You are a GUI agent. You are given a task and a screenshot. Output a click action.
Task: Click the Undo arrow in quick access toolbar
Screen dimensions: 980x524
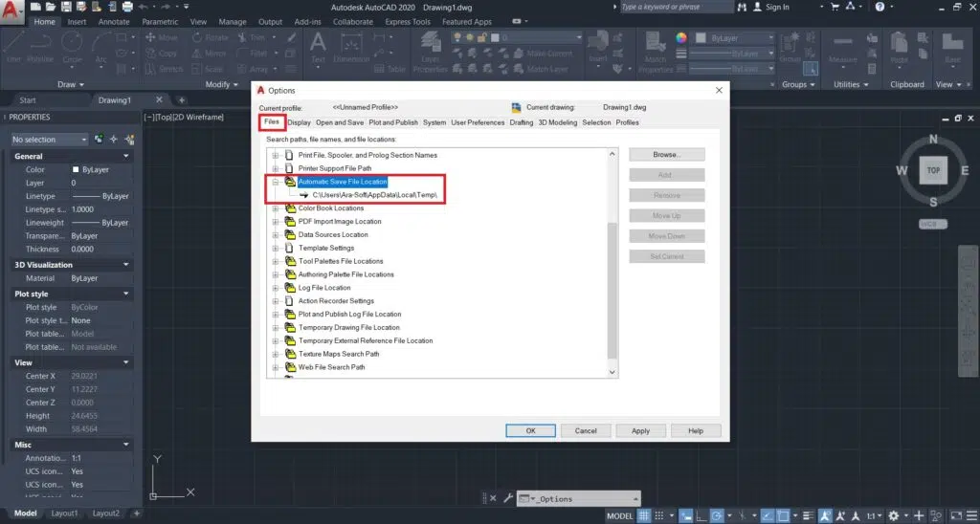coord(144,7)
